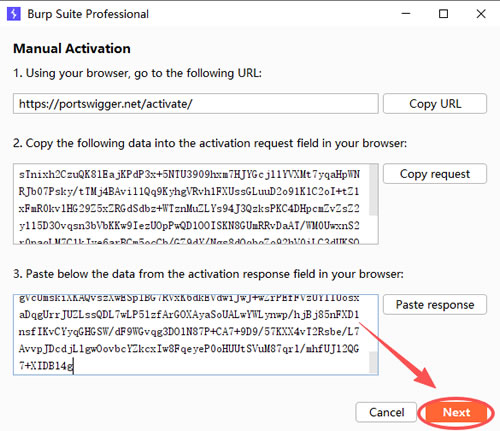Click the portswigger.net/activate URL field
Screen dimensions: 500x431
[x=196, y=104]
